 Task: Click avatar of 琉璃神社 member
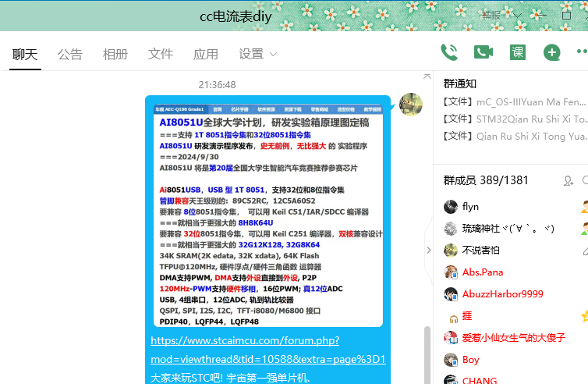pos(451,229)
